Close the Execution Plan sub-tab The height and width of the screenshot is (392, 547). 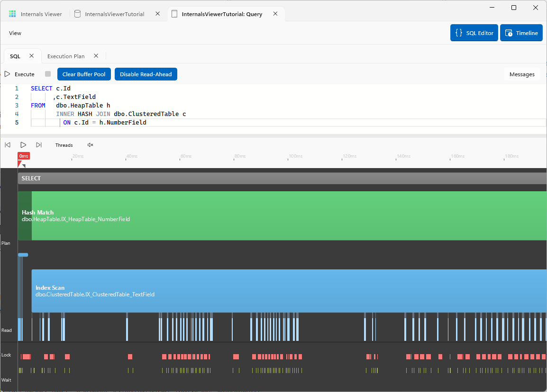click(96, 56)
